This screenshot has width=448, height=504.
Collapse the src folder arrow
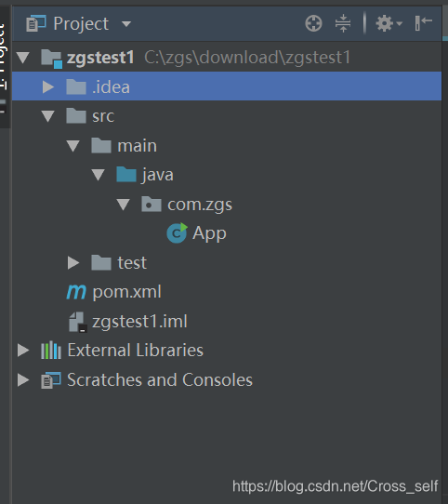[x=48, y=116]
